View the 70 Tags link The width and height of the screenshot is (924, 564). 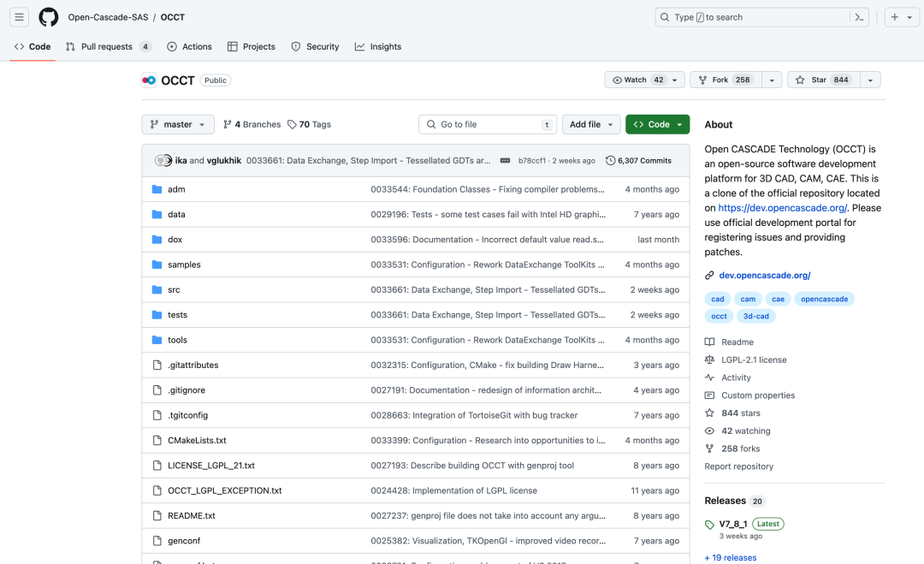310,124
